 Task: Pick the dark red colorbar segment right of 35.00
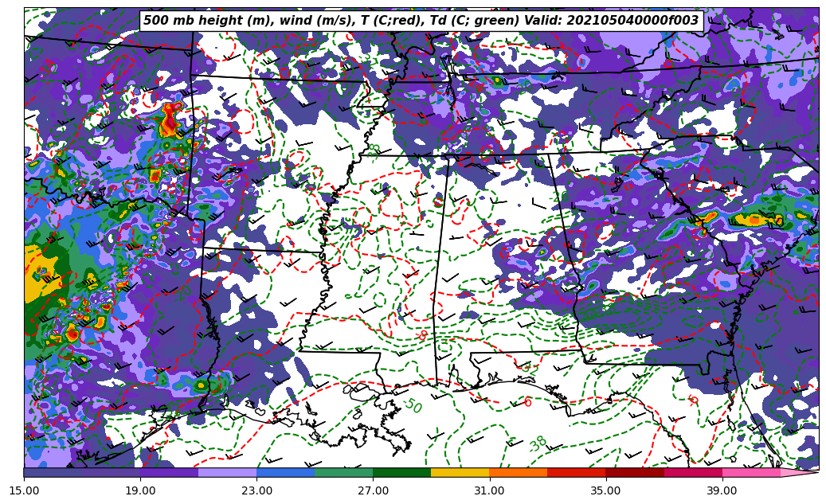coord(635,473)
